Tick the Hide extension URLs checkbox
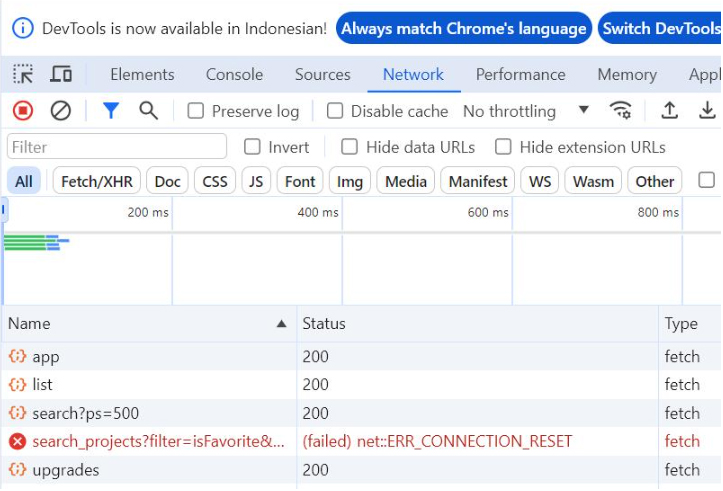 (x=503, y=147)
